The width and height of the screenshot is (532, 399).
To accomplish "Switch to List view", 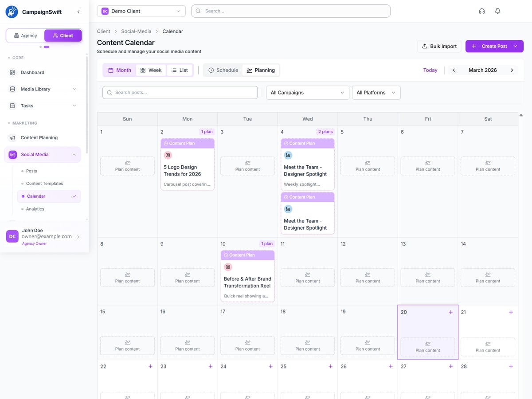I will click(x=180, y=70).
